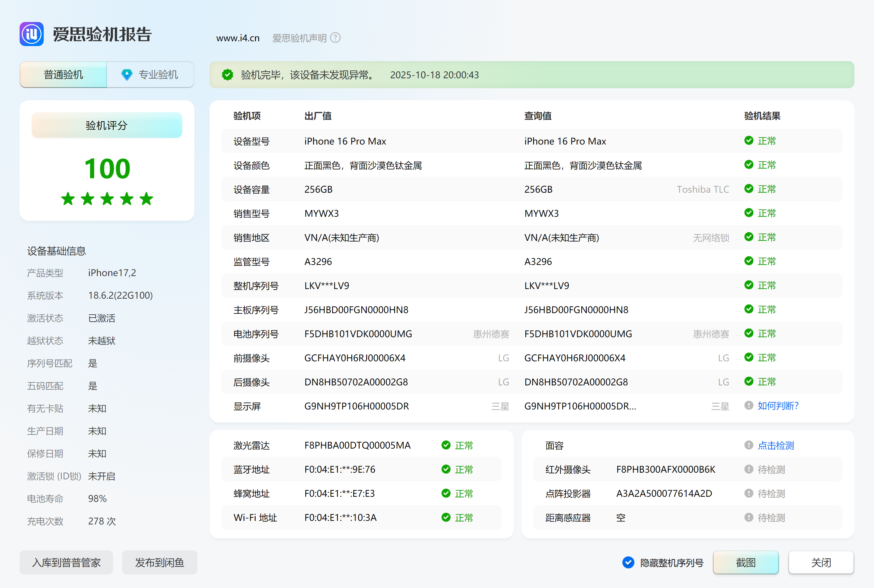Click the 发布到闲鱼 button
The height and width of the screenshot is (588, 874).
tap(159, 562)
